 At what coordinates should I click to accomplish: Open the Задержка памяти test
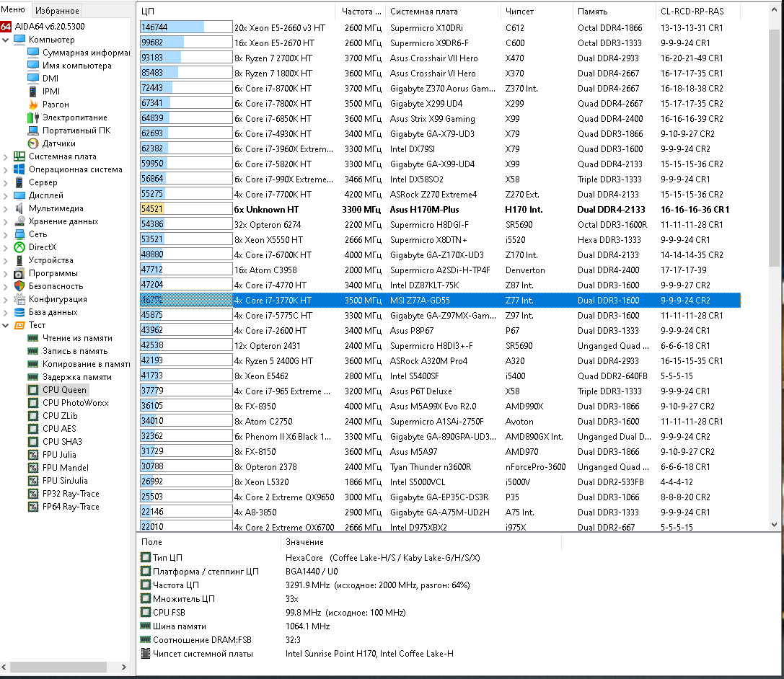[x=76, y=377]
